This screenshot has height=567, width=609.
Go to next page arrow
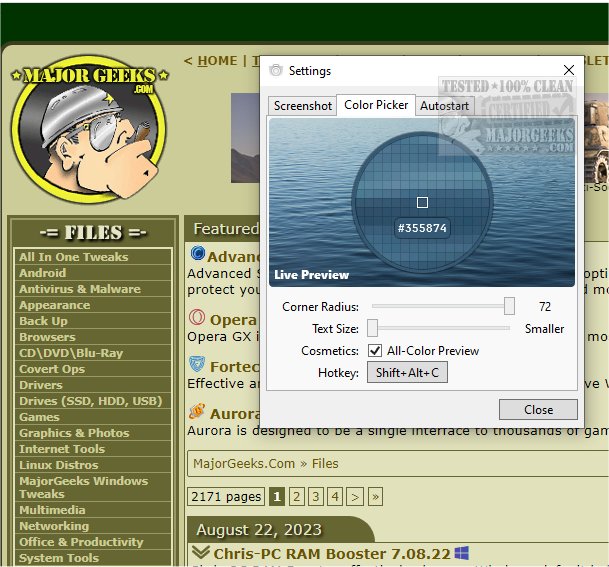(355, 496)
